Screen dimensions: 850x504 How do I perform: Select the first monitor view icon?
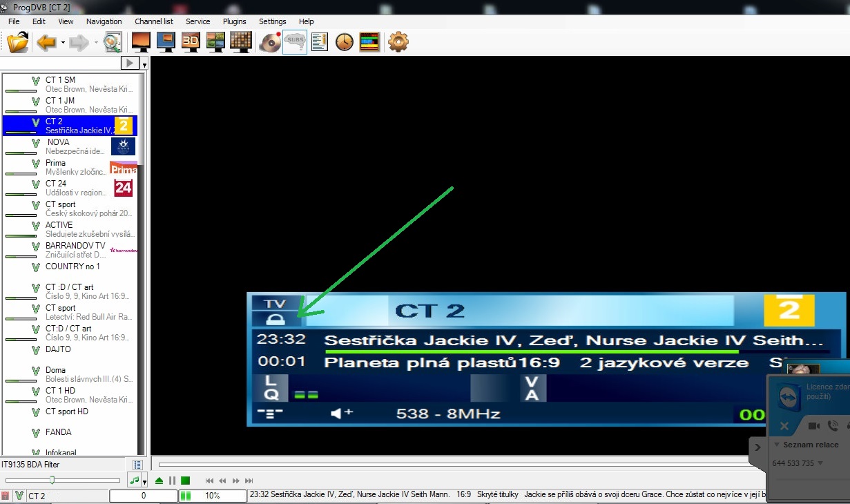(141, 42)
